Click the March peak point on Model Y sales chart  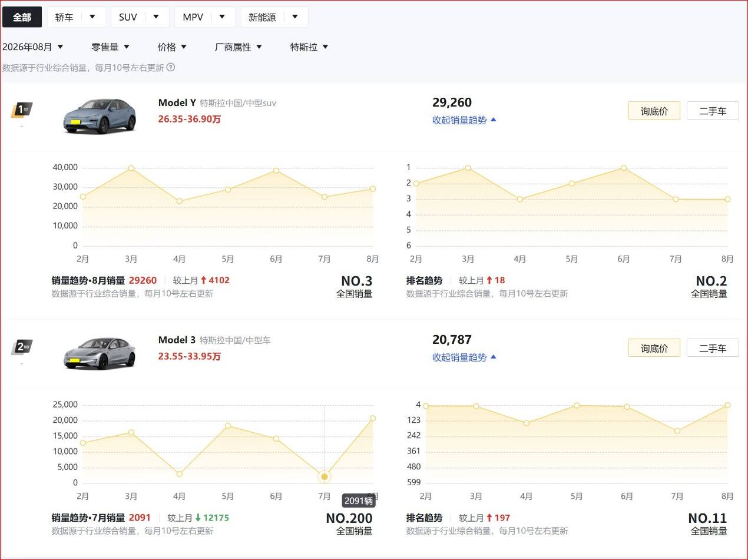(x=131, y=168)
